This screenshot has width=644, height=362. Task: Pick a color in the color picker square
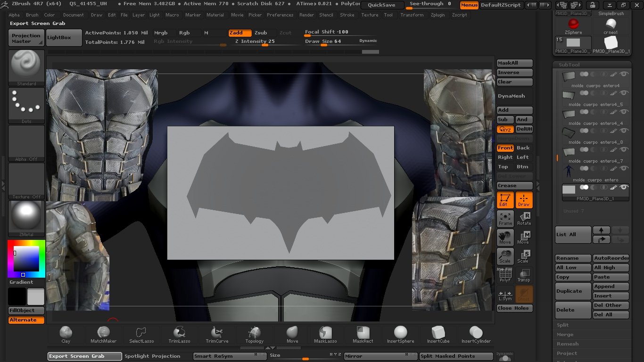click(x=26, y=258)
